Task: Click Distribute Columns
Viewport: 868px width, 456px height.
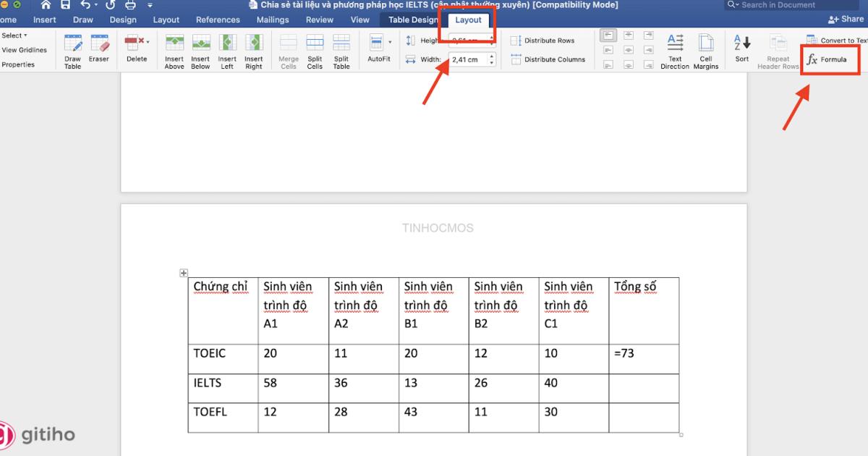Action: [548, 59]
